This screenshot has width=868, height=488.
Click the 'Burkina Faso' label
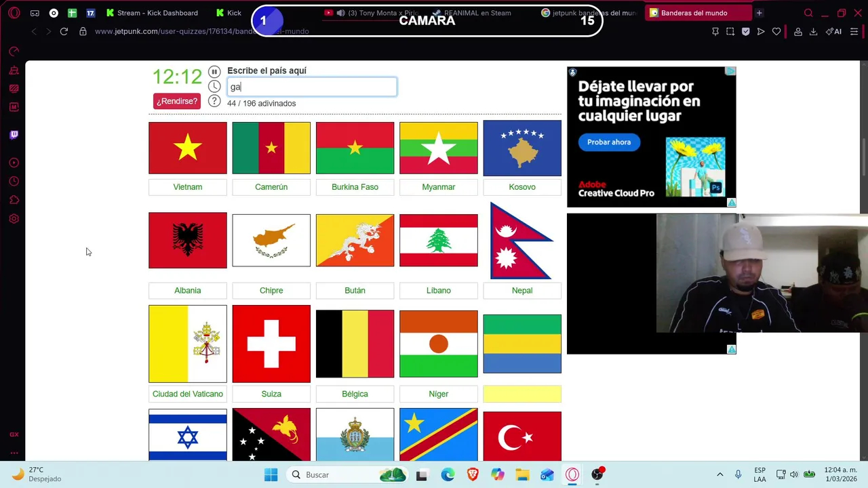click(x=355, y=187)
